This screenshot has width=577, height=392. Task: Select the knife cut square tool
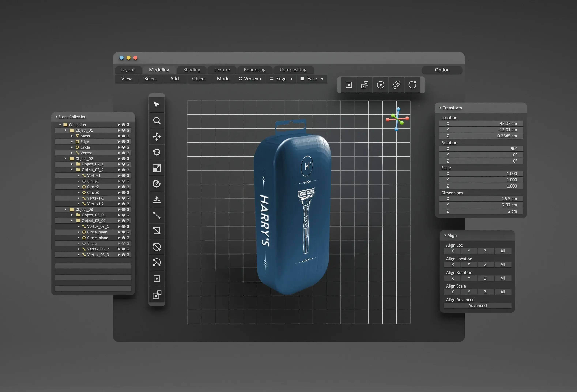coord(157,231)
